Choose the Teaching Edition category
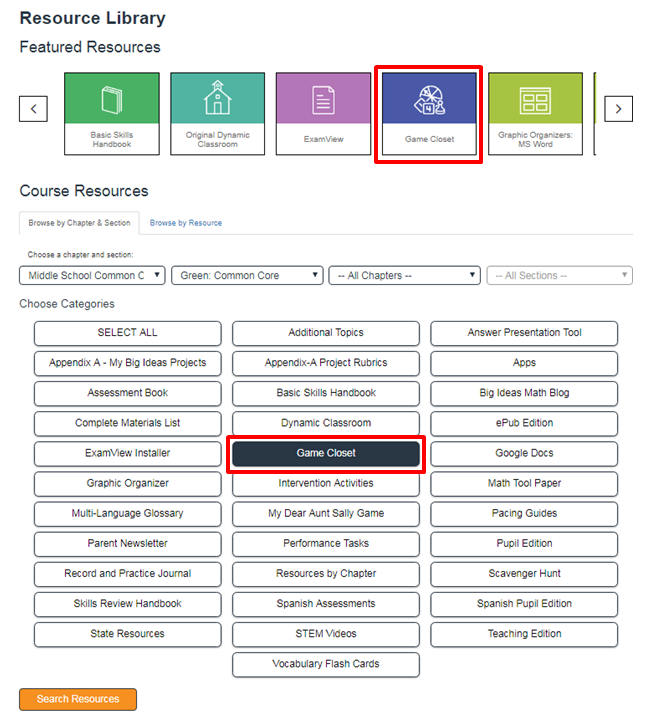This screenshot has height=726, width=666. 524,634
